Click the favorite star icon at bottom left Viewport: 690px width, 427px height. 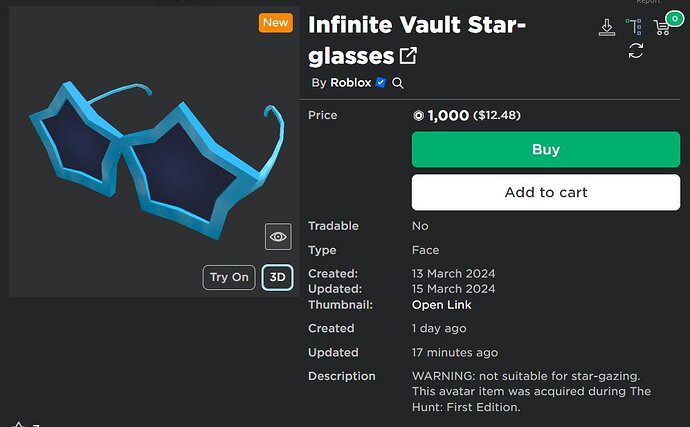[x=18, y=422]
